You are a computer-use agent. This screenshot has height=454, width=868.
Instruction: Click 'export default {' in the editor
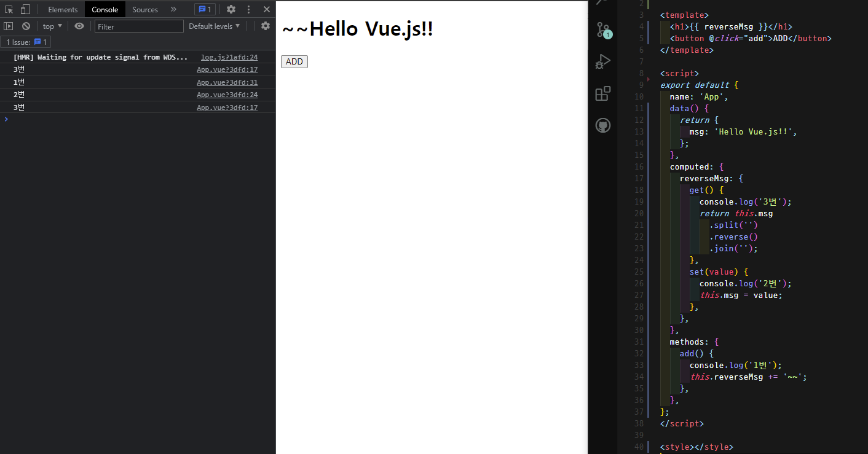click(x=699, y=85)
